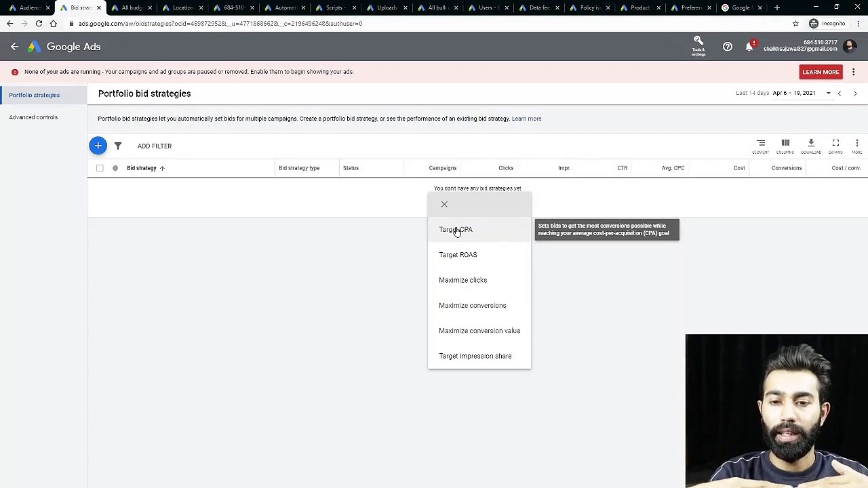This screenshot has height=488, width=868.
Task: Open the filter funnel icon
Action: 118,146
